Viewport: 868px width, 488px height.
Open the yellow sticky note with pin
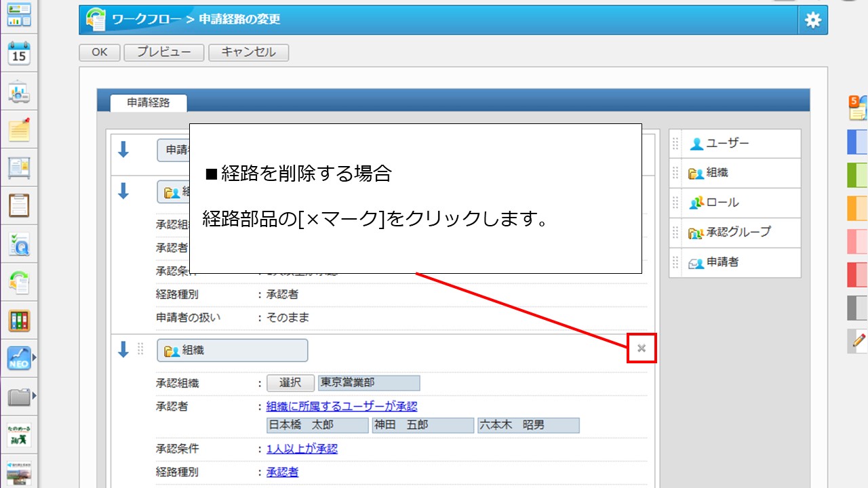point(19,129)
